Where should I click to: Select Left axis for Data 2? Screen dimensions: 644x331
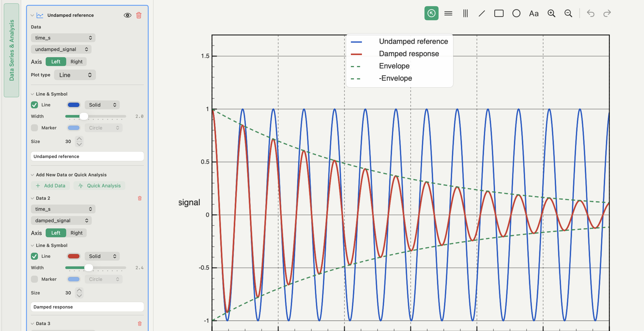pos(56,233)
